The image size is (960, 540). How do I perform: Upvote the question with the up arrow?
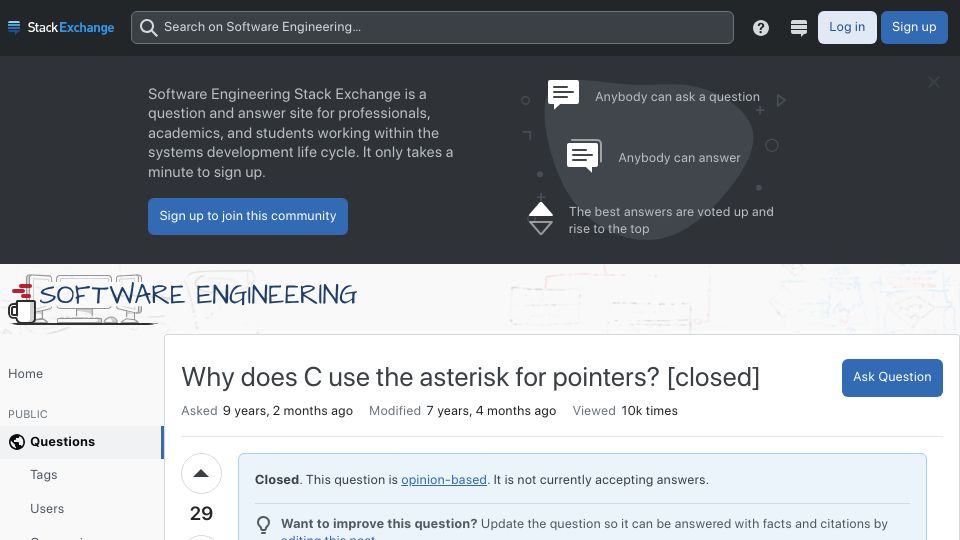tap(201, 473)
